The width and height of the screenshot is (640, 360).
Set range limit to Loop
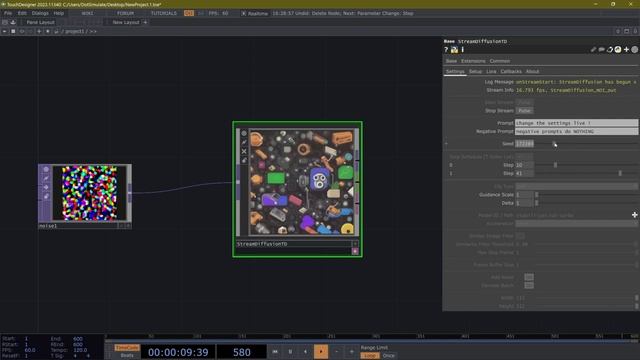(x=370, y=356)
